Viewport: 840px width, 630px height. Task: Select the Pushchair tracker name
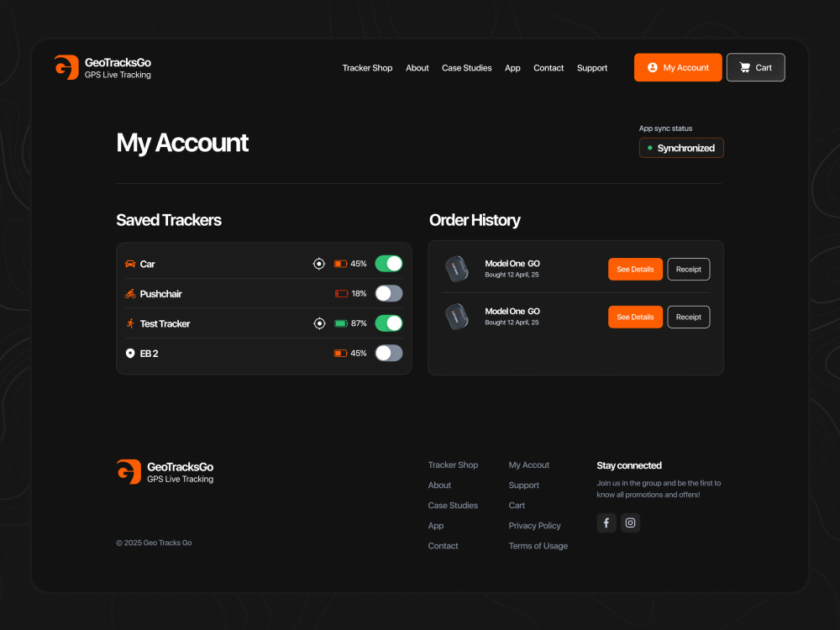[x=160, y=294]
